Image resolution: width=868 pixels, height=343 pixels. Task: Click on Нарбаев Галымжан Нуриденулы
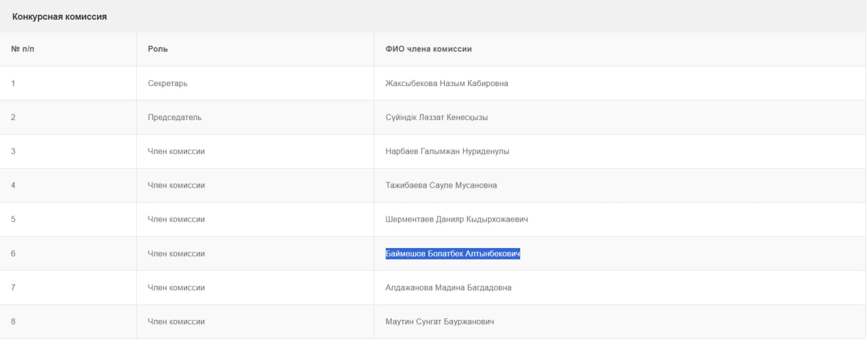click(x=447, y=151)
